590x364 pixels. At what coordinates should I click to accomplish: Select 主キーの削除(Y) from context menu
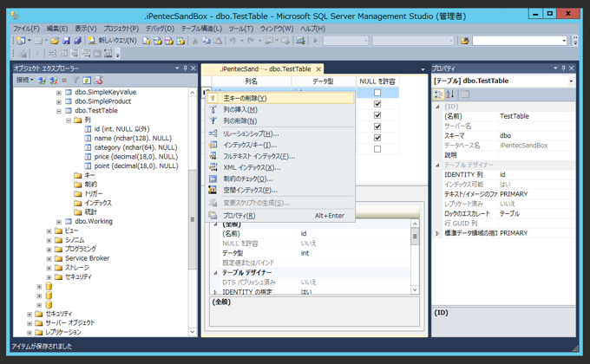point(281,98)
